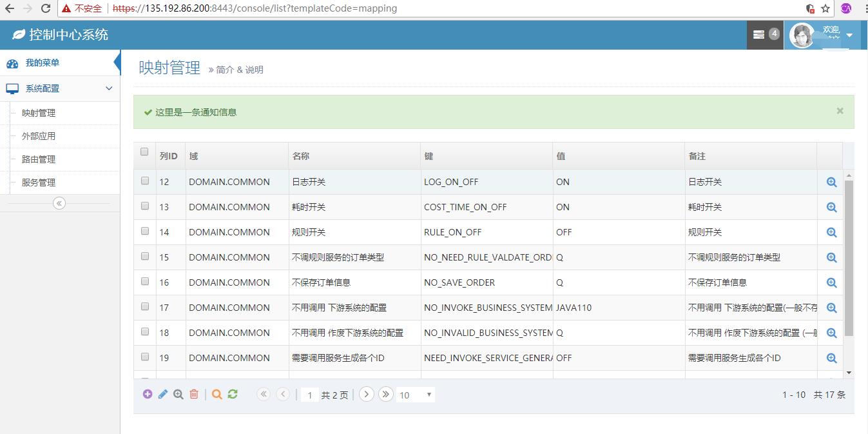
Task: Open the rows-per-page dropdown showing 10
Action: point(416,395)
